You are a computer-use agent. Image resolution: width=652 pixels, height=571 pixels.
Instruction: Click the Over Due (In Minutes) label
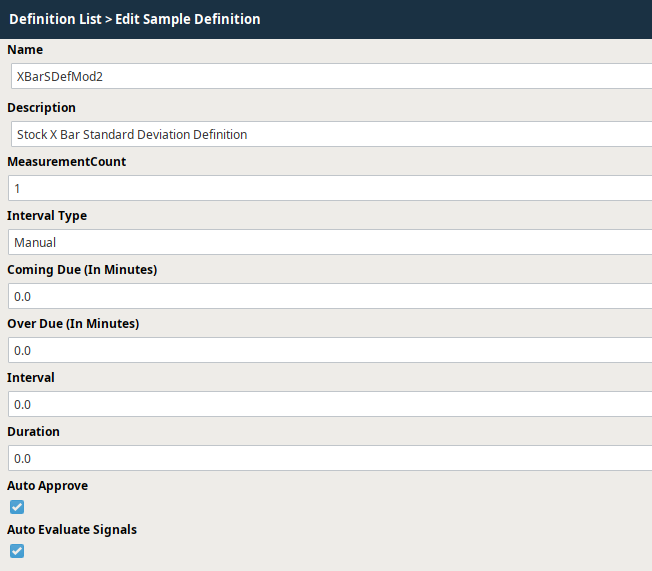tap(73, 324)
